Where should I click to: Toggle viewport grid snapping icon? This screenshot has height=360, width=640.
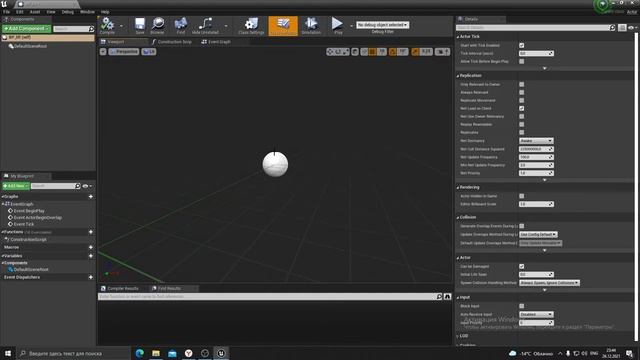(x=372, y=51)
